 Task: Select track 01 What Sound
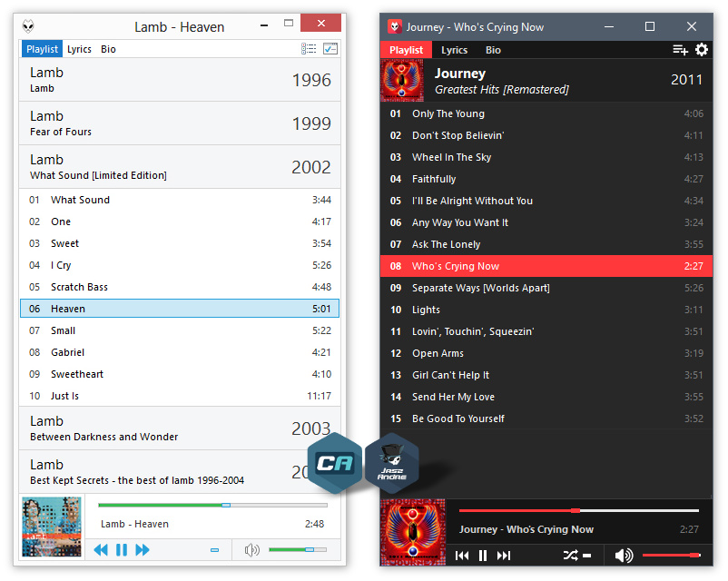tap(180, 200)
